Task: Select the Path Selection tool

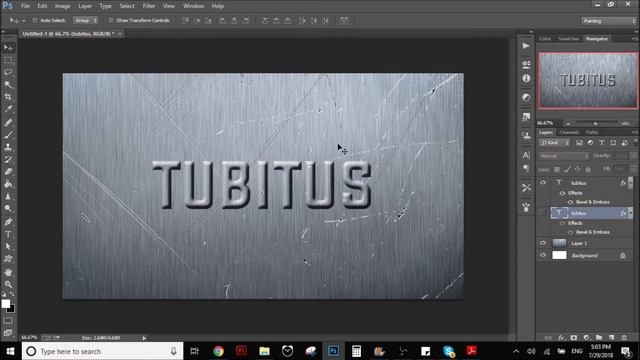Action: 8,247
